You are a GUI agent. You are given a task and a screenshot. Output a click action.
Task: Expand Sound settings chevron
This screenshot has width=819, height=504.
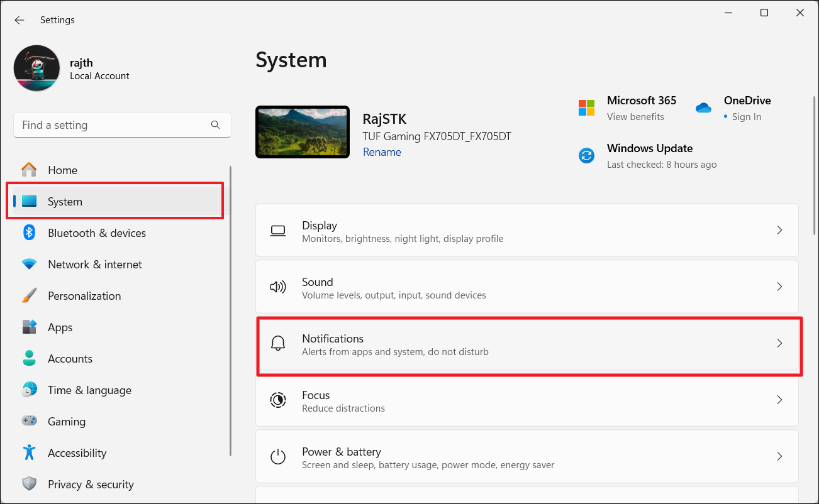[x=779, y=287]
